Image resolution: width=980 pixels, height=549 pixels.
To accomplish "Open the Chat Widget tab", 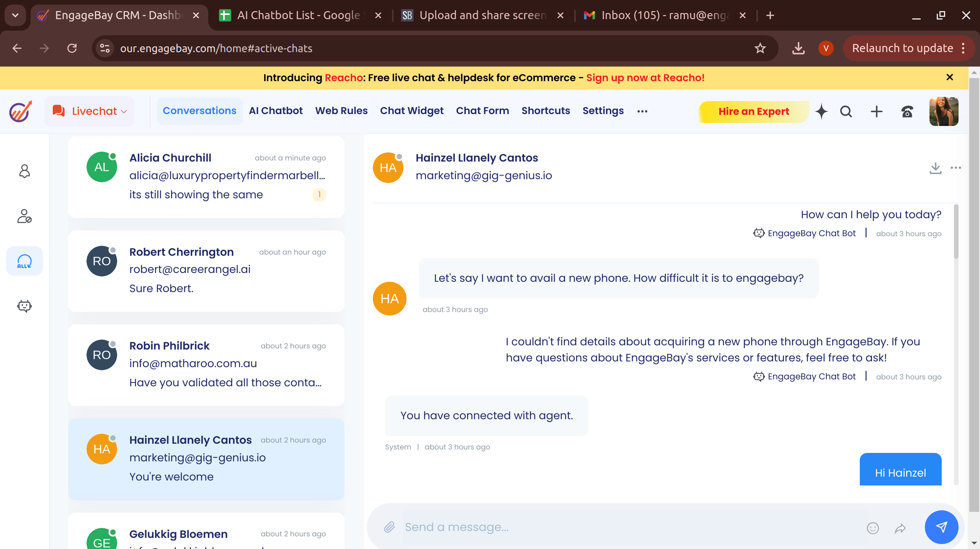I will (x=412, y=111).
